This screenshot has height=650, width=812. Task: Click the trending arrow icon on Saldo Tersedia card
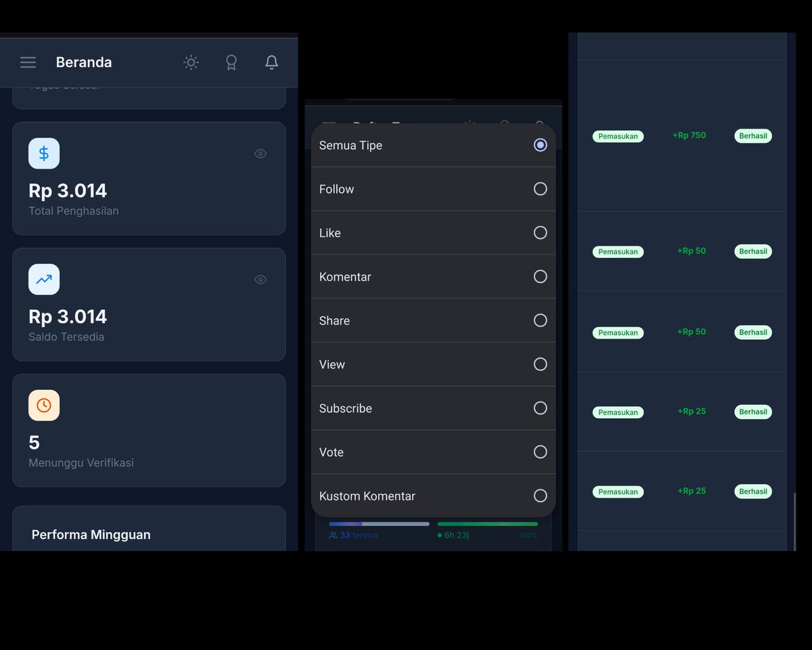[x=44, y=280]
